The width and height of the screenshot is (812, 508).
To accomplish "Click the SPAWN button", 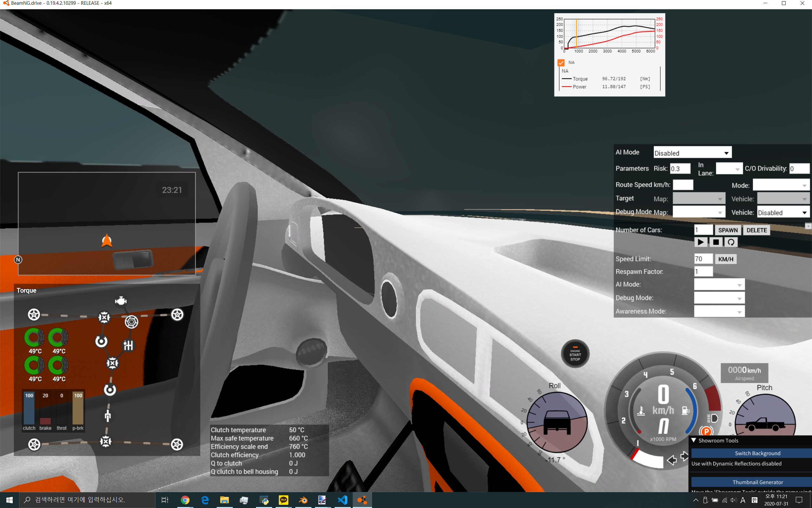I will [728, 230].
